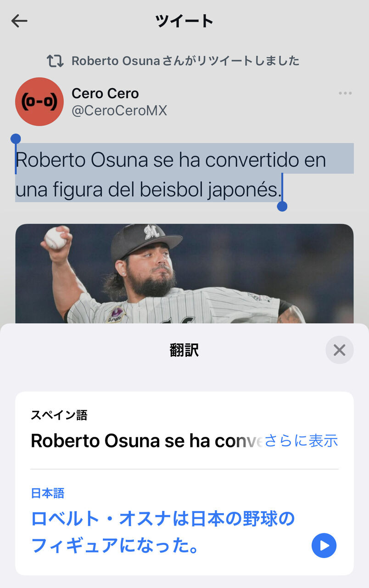Close the translation sheet
Viewport: 369px width, 588px height.
[x=340, y=351]
